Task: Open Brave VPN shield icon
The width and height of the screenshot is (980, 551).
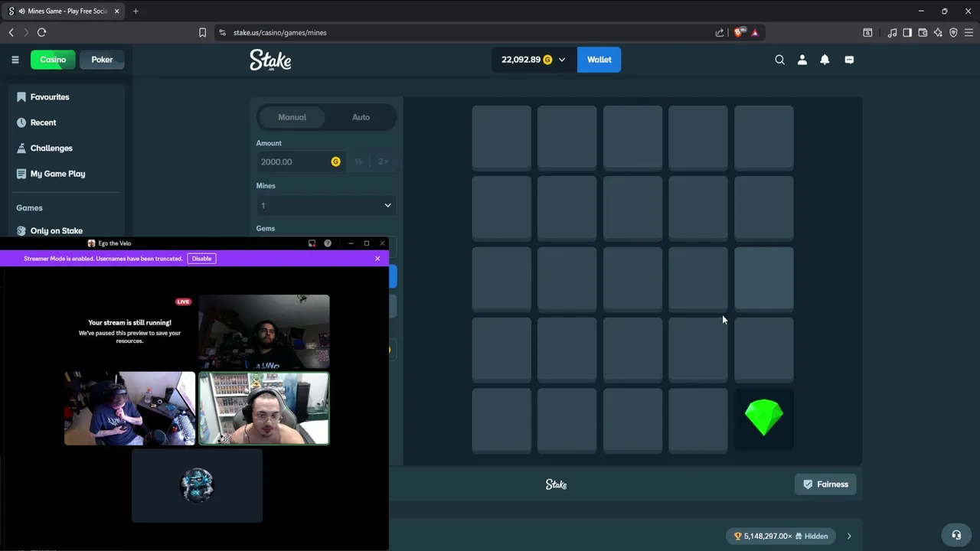Action: (x=953, y=33)
